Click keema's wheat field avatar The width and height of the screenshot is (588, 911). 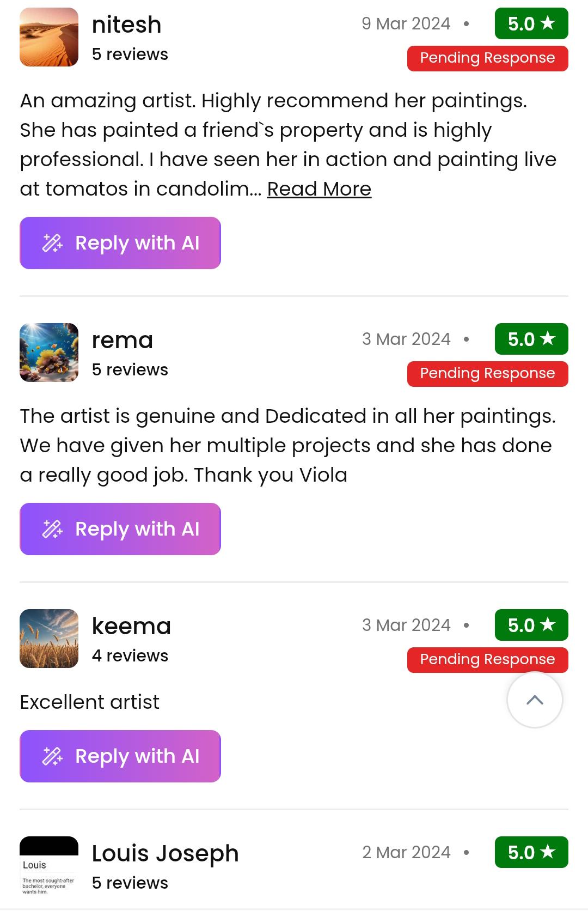pyautogui.click(x=49, y=639)
